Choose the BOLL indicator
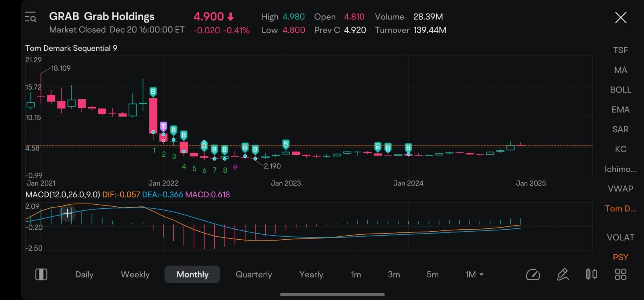 620,90
